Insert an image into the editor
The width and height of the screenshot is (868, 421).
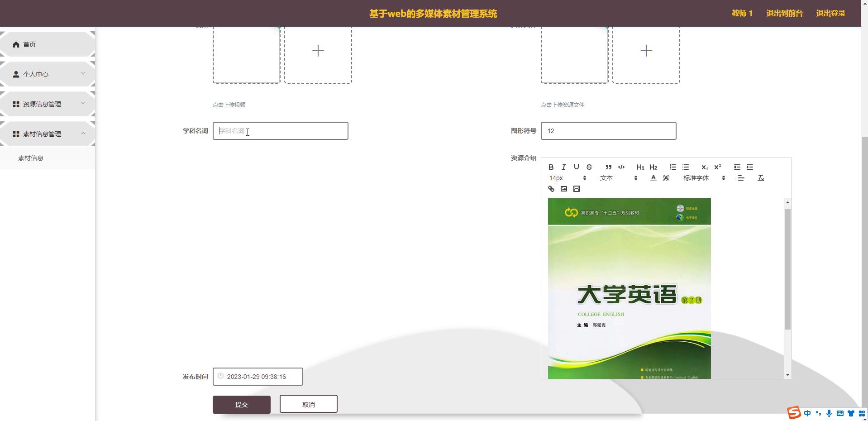click(563, 189)
